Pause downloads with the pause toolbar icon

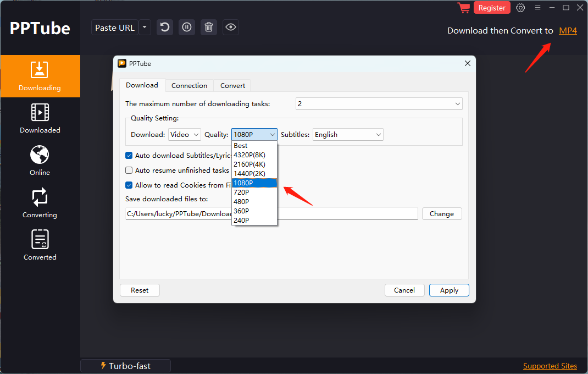coord(186,27)
